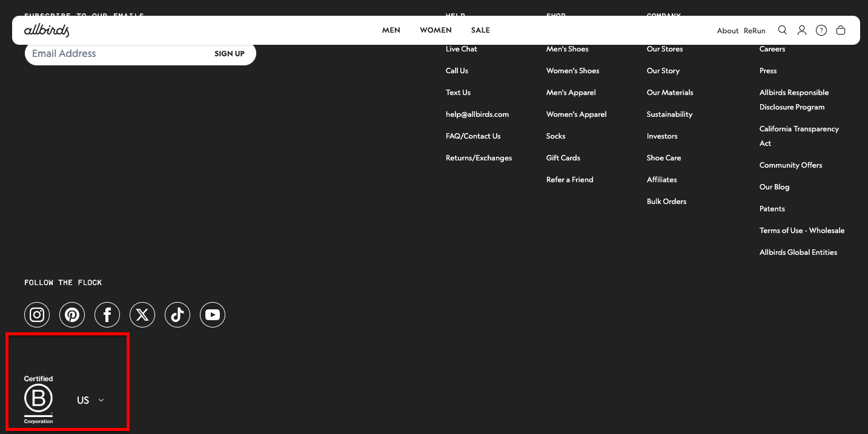Open Allbirds Instagram page icon
The height and width of the screenshot is (434, 868).
point(37,315)
